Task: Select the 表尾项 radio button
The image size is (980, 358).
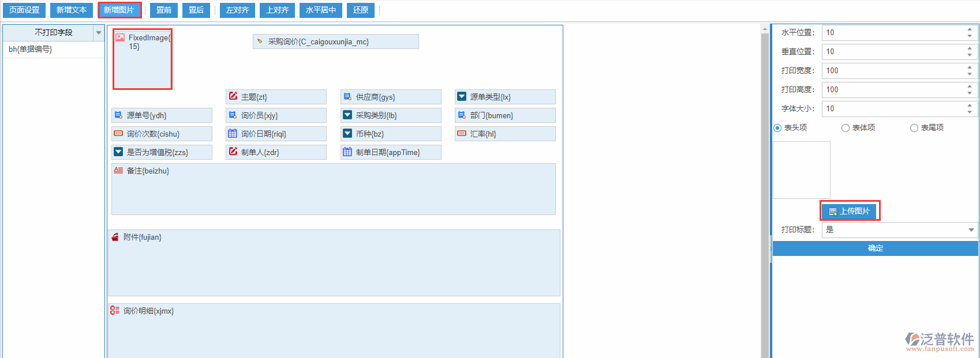Action: pos(914,128)
